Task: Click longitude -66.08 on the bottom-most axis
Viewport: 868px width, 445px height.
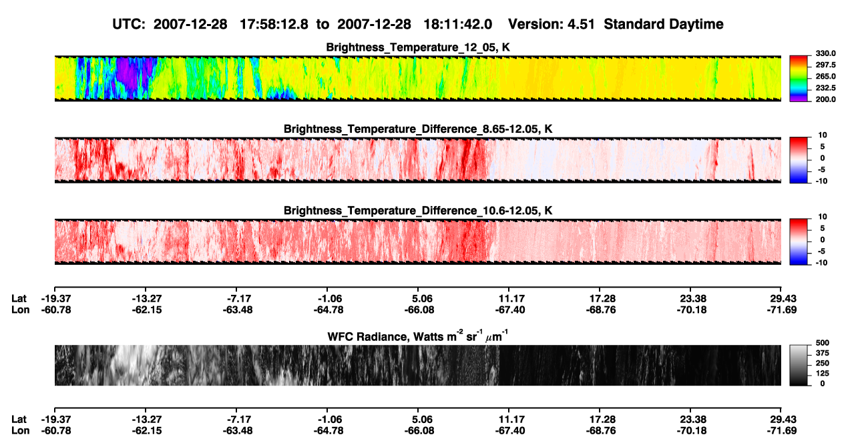Action: pos(418,430)
